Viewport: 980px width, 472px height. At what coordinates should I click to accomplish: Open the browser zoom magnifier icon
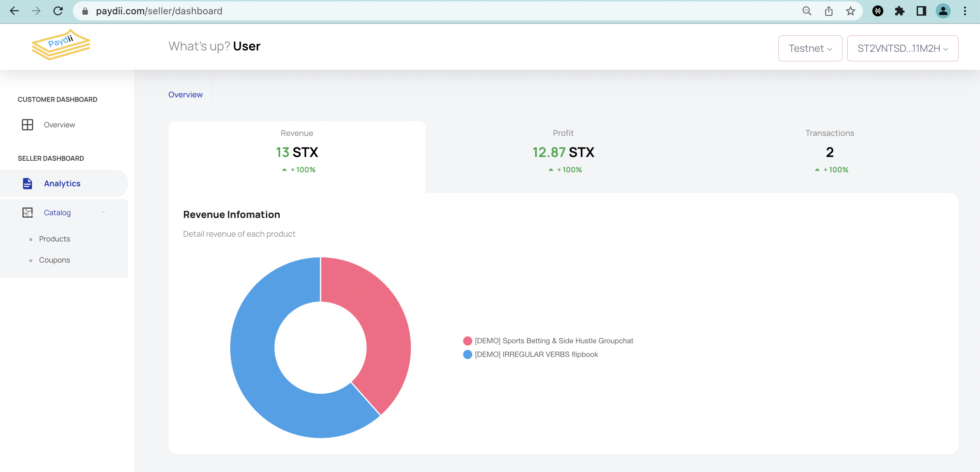(807, 11)
